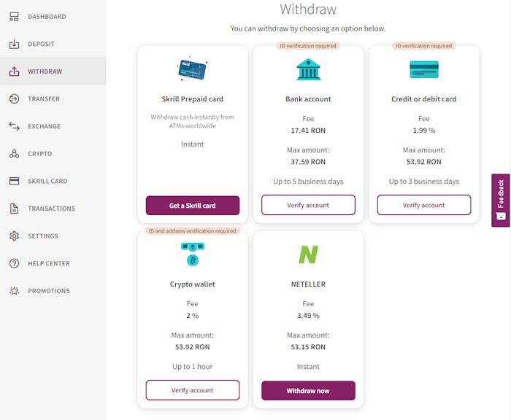
Task: Click the Transfer circle-arrow icon
Action: coord(14,99)
